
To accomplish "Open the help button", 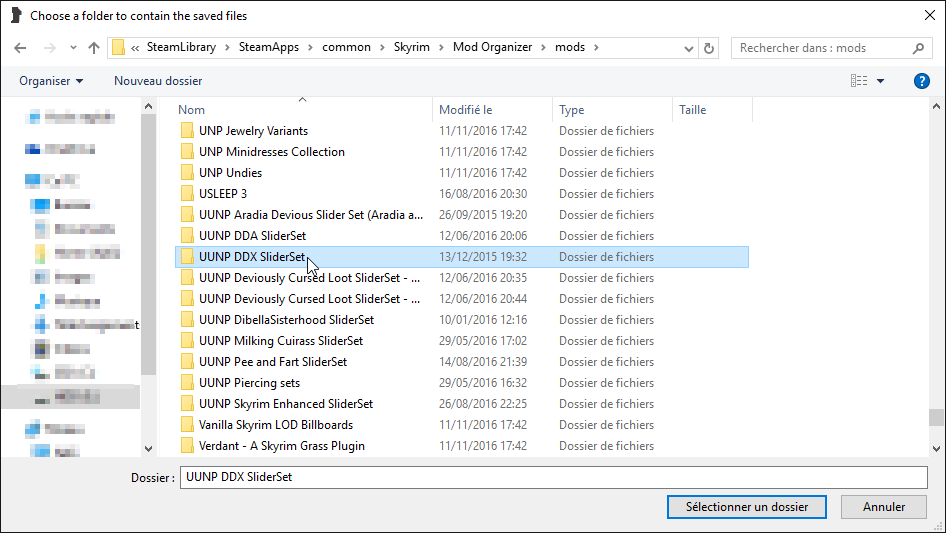I will point(921,81).
